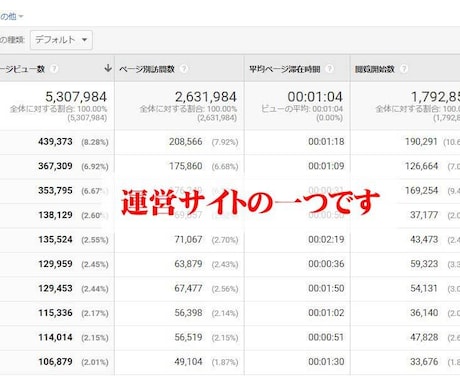Click the time value 00:01:18
Viewport: 460px width, 380px height.
[326, 142]
